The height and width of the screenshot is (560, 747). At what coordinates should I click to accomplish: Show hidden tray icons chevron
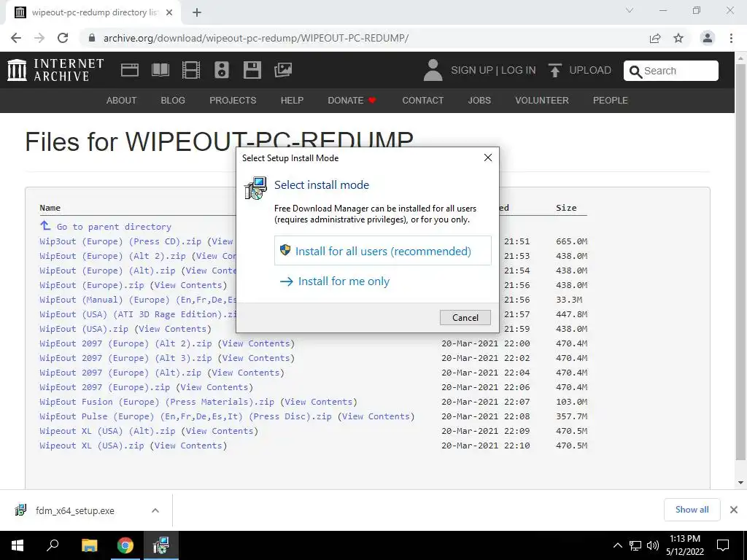click(617, 545)
